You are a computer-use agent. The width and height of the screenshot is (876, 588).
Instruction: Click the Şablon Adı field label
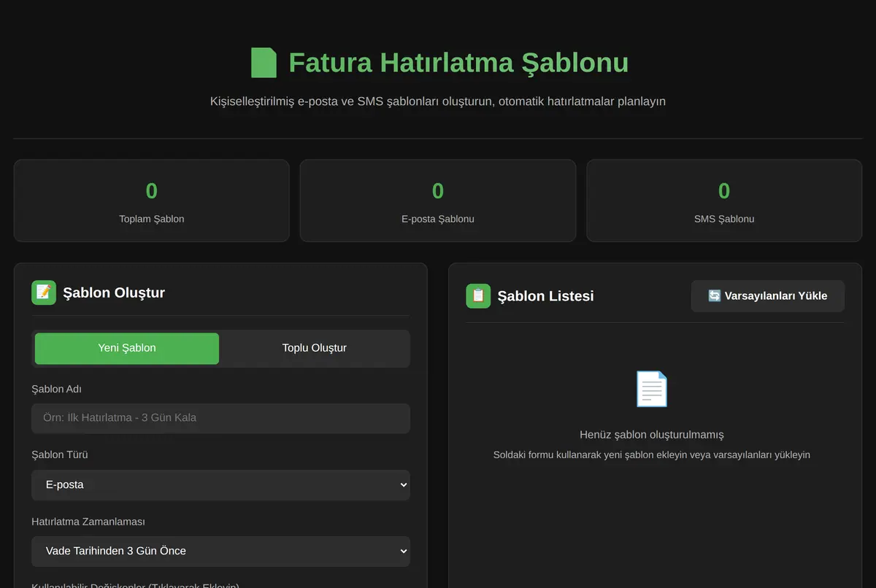pyautogui.click(x=56, y=389)
